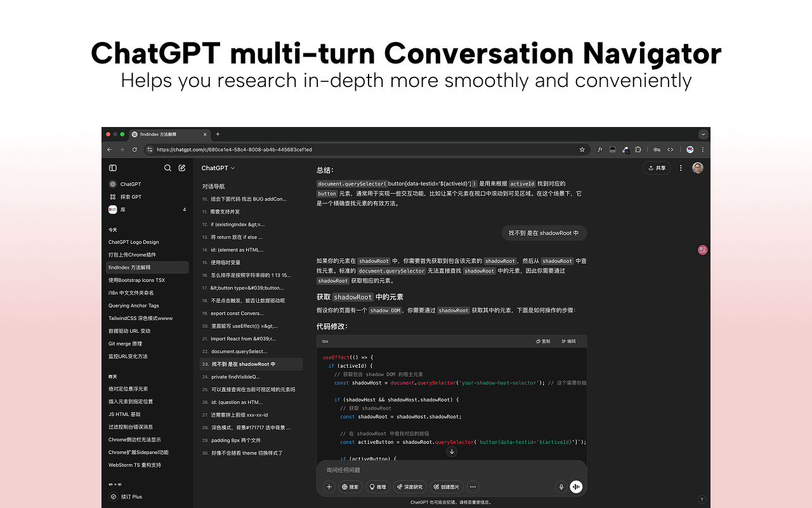Click the 共享 share button

657,168
